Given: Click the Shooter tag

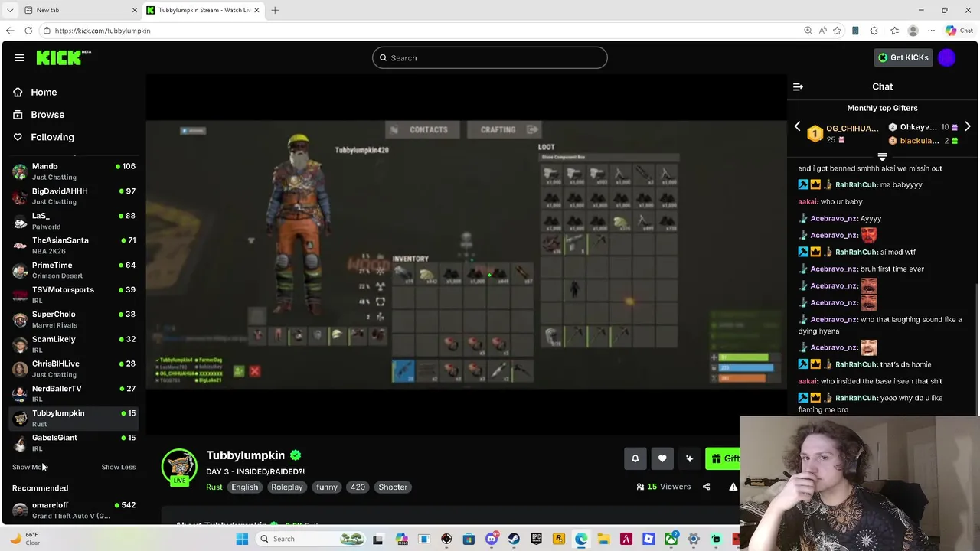Looking at the screenshot, I should coord(393,487).
